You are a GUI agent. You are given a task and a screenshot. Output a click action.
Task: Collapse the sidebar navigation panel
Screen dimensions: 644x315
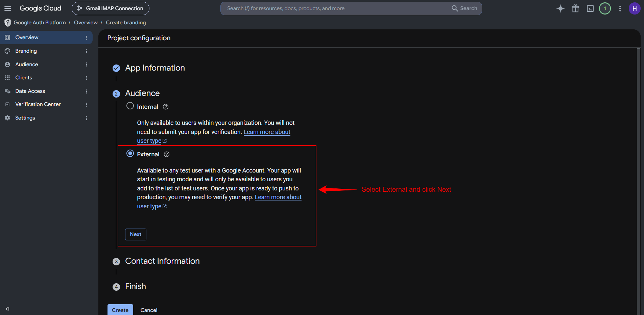click(x=7, y=309)
